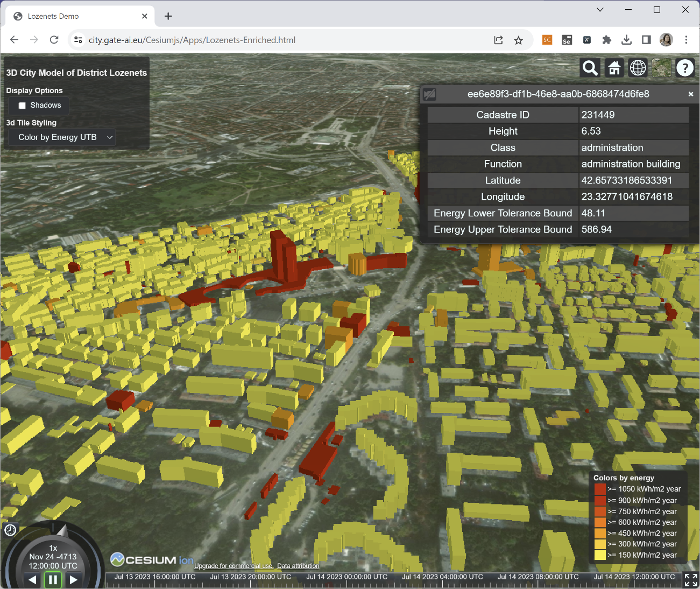Click the >= 1050 kWh/m2 year swatch
This screenshot has width=700, height=589.
[600, 489]
